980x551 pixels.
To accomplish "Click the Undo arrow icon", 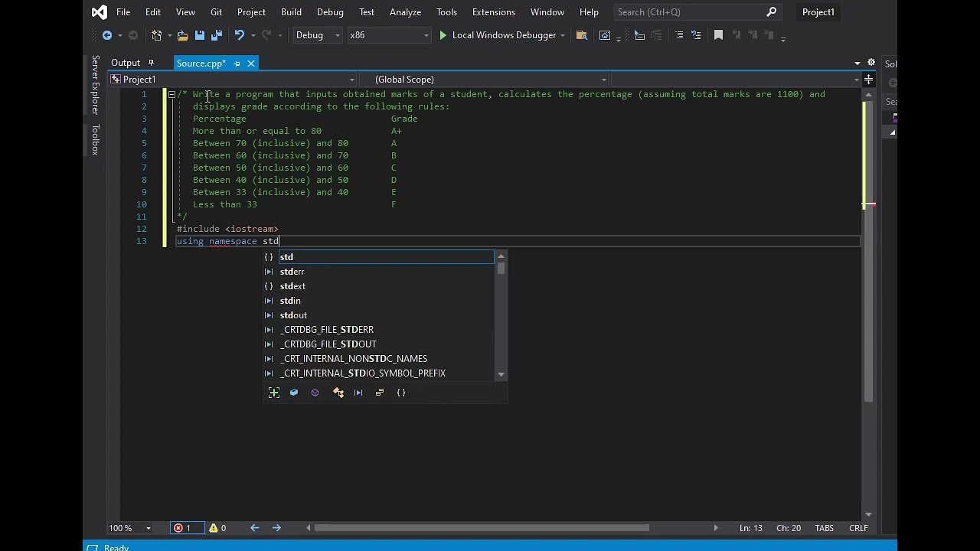I will (239, 35).
